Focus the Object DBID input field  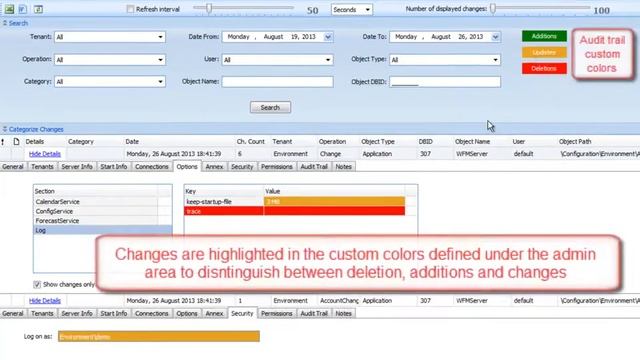pos(445,82)
